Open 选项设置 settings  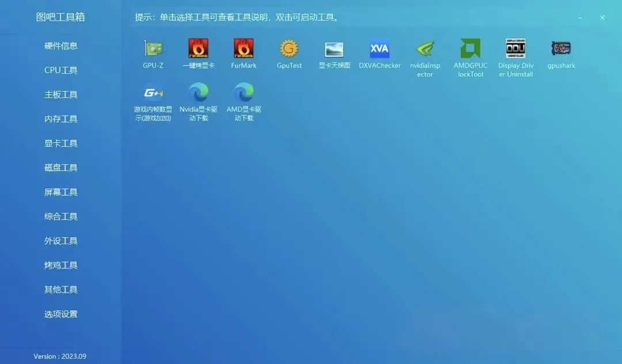point(60,314)
